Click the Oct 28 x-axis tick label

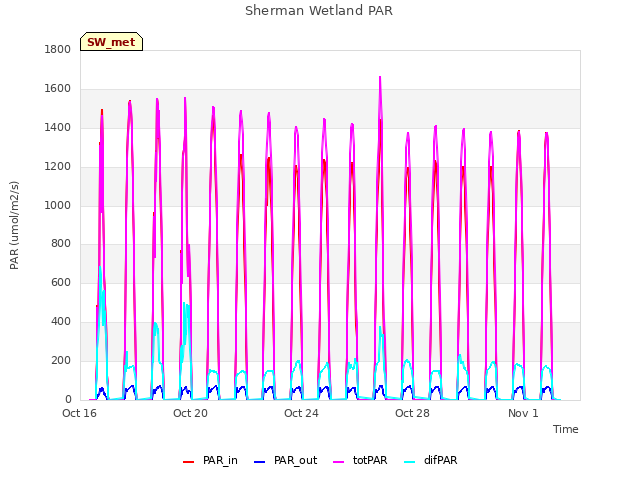pos(413,413)
